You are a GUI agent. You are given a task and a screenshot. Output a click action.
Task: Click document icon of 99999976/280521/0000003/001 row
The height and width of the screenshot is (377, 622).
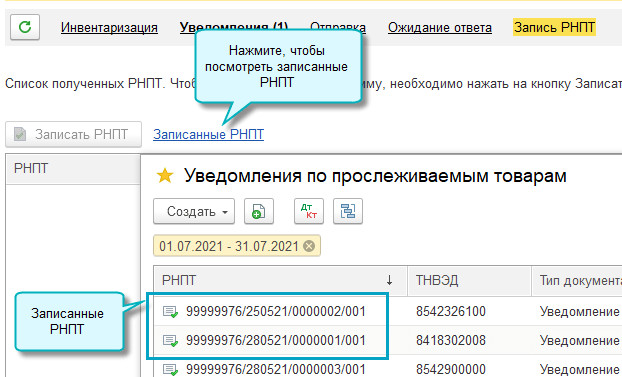[171, 369]
